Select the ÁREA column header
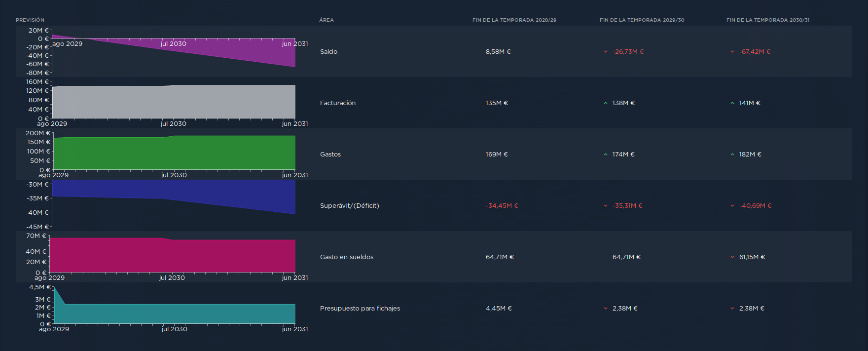The height and width of the screenshot is (351, 868). coord(326,20)
